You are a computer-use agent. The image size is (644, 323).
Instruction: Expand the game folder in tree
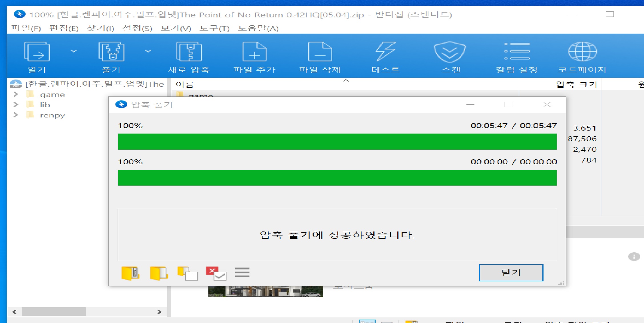point(16,94)
